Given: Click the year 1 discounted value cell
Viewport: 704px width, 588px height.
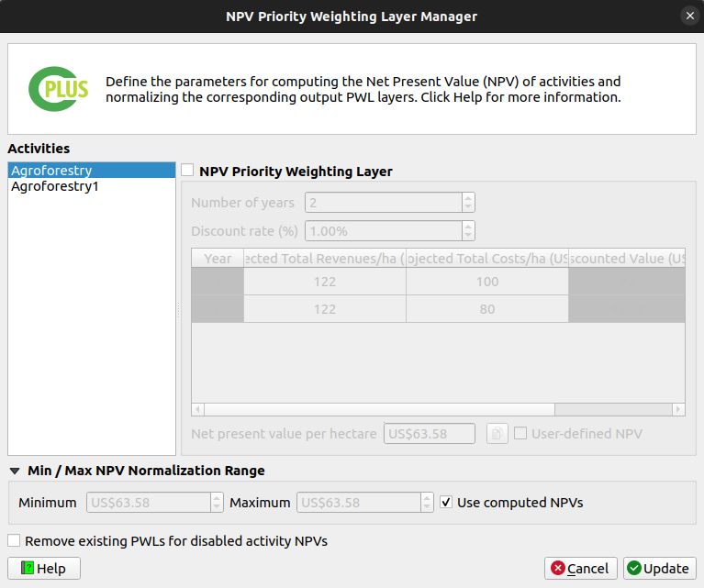Looking at the screenshot, I should pos(627,282).
